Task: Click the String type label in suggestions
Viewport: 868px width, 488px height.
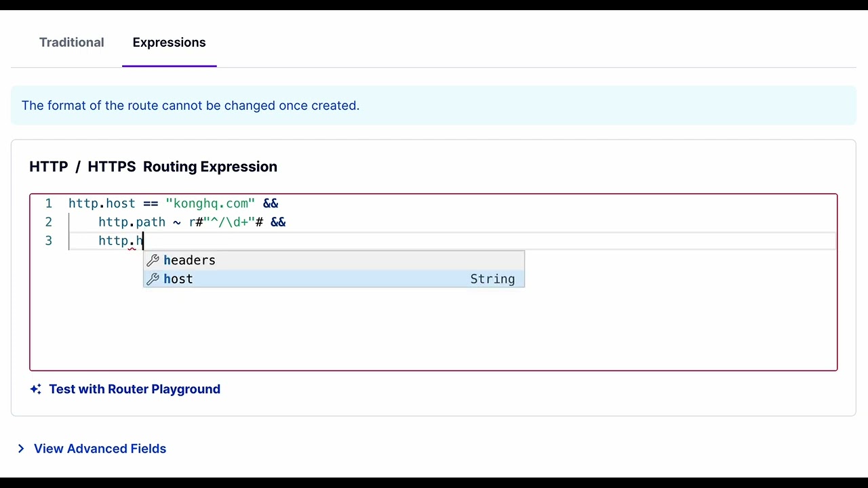Action: [492, 279]
